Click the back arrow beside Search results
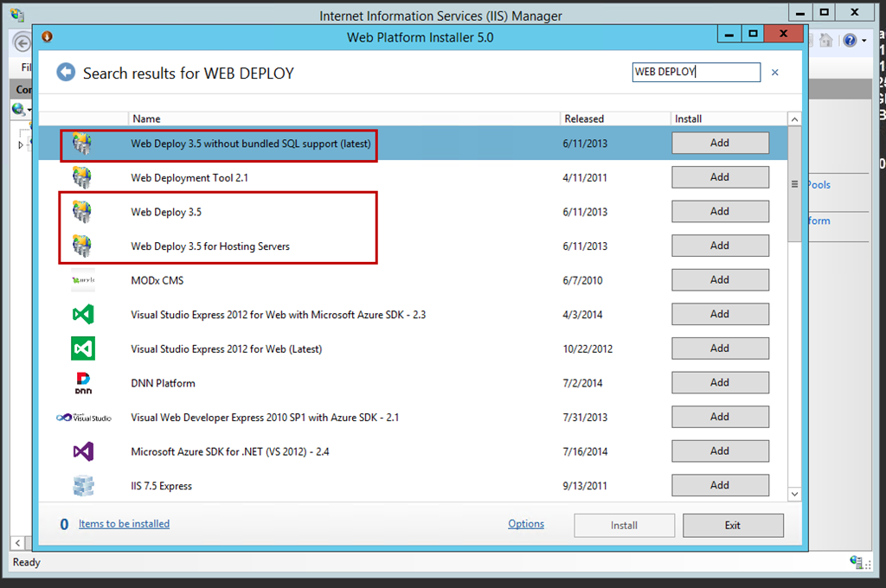The image size is (886, 588). pyautogui.click(x=66, y=73)
